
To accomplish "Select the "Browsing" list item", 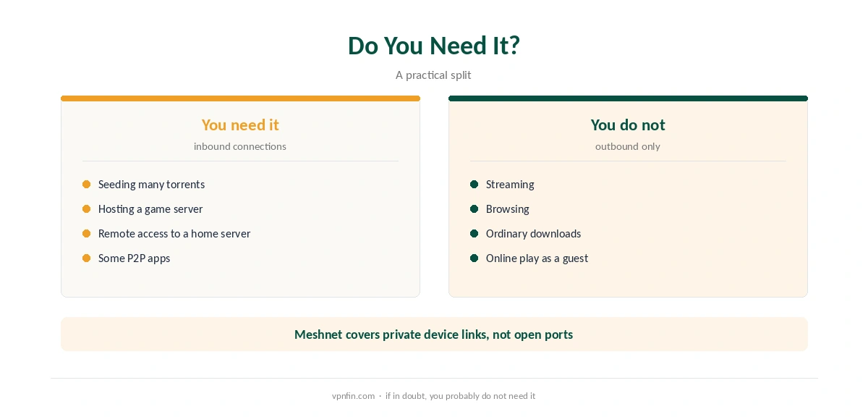I will click(508, 209).
